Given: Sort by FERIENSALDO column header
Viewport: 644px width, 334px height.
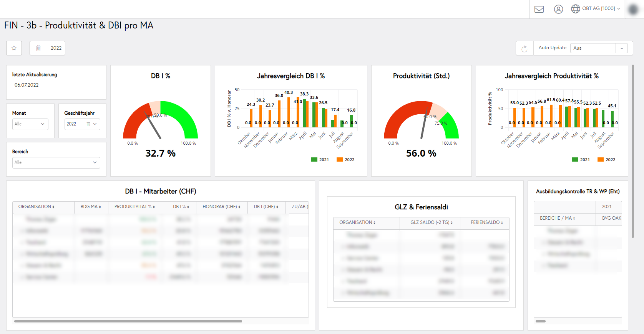Looking at the screenshot, I should 486,222.
